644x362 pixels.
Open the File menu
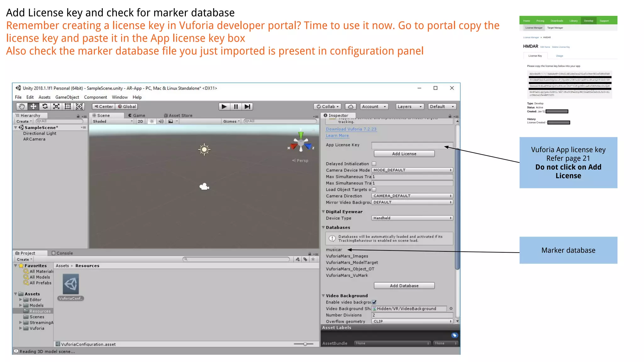18,97
